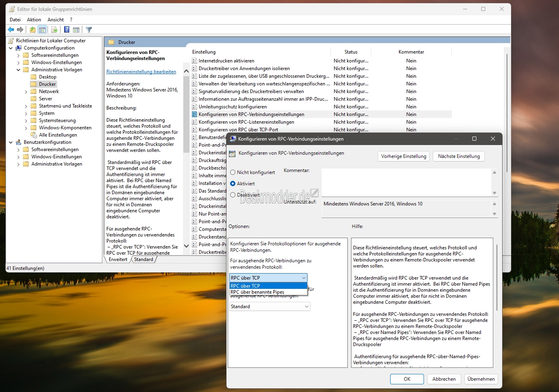Open the 'Aktion' menu
This screenshot has width=559, height=392.
[x=34, y=20]
